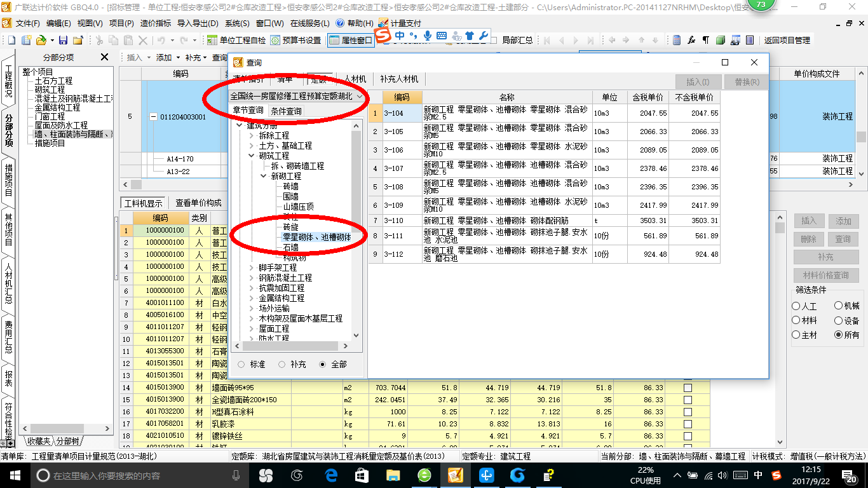Expand the 拆除工程 tree node
Image resolution: width=868 pixels, height=488 pixels.
(x=252, y=135)
